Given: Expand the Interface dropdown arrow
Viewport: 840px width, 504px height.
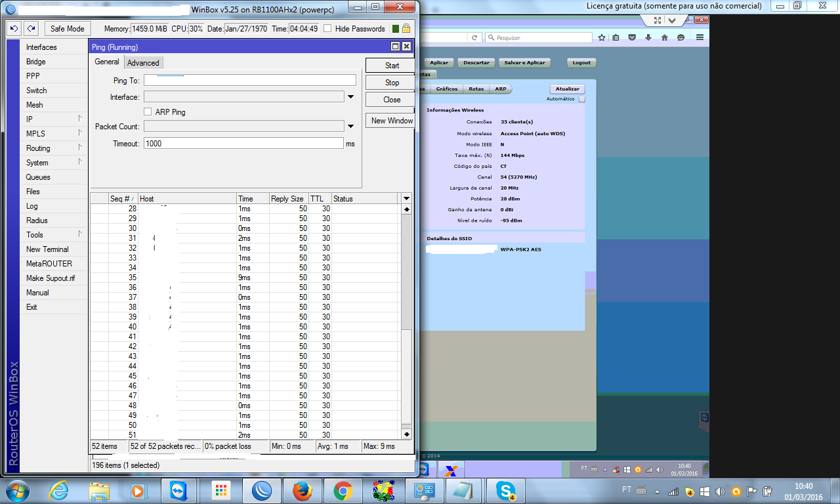Looking at the screenshot, I should click(350, 97).
